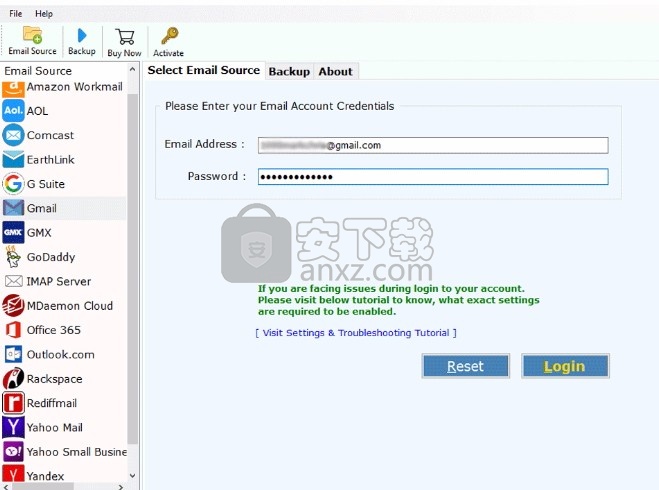The height and width of the screenshot is (490, 659).
Task: Choose the IMAP Server envelope icon
Action: pyautogui.click(x=13, y=281)
